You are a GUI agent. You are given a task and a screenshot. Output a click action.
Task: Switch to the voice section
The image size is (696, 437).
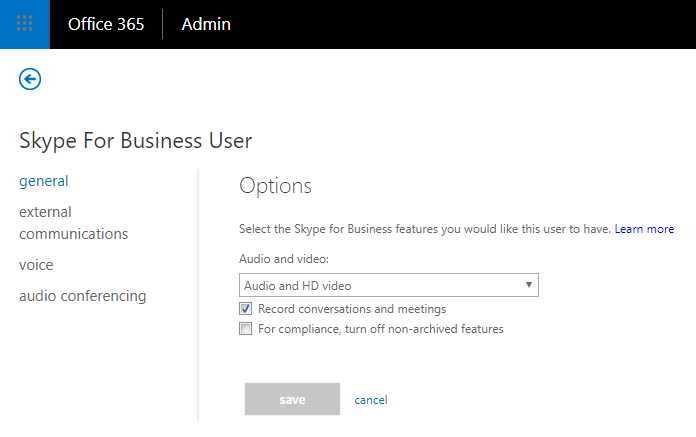pos(36,265)
